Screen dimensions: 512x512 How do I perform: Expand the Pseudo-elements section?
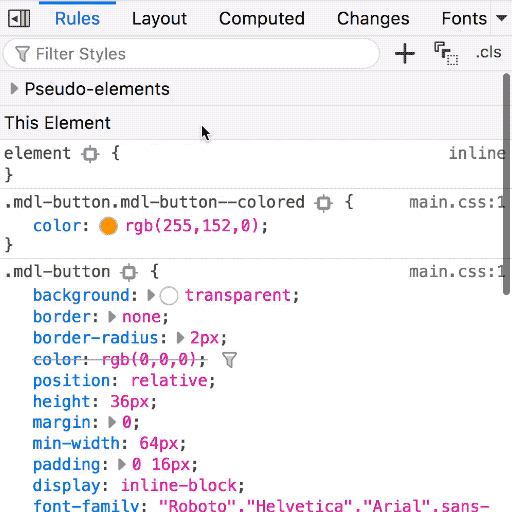(14, 89)
